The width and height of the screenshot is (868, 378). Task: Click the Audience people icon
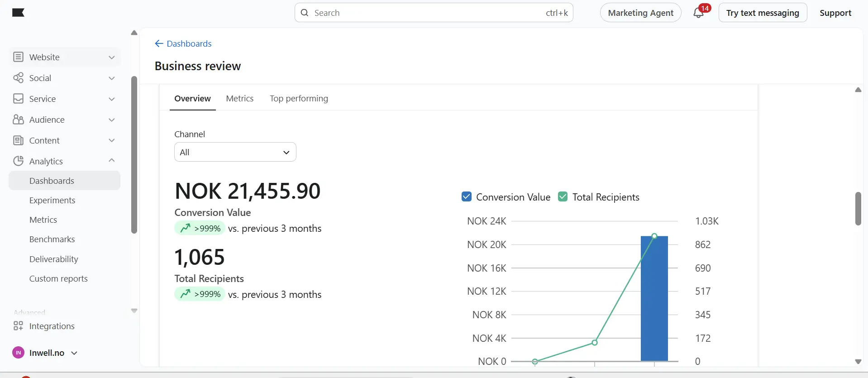[x=18, y=120]
